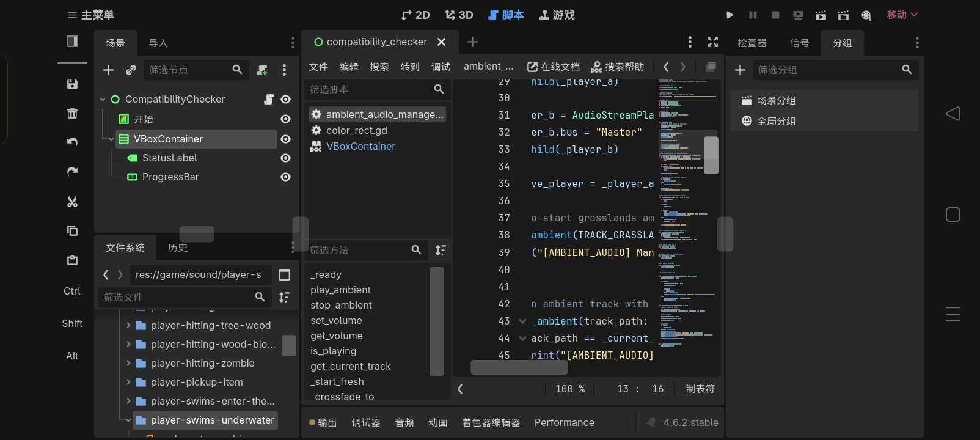Click the paste clipboard icon

click(72, 260)
